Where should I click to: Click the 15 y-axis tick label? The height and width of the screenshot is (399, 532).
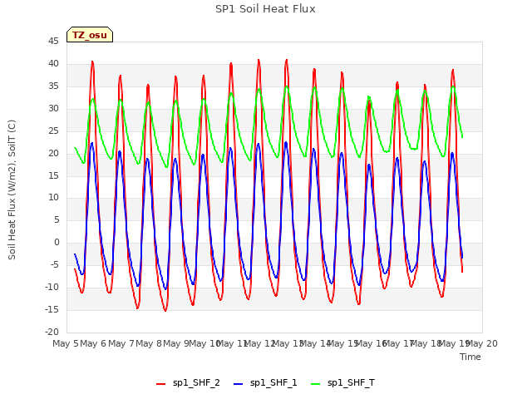[53, 175]
